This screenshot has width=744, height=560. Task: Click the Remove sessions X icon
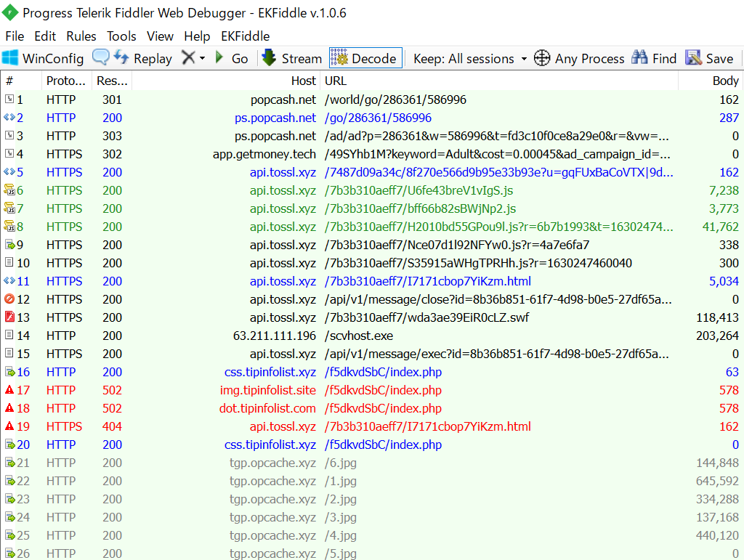point(188,58)
